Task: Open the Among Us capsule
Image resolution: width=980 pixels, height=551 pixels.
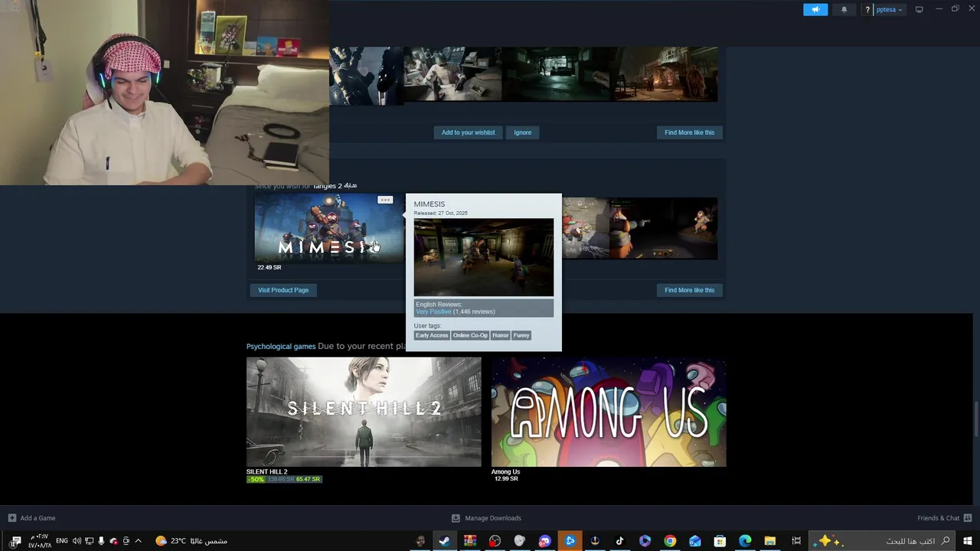Action: click(x=609, y=412)
